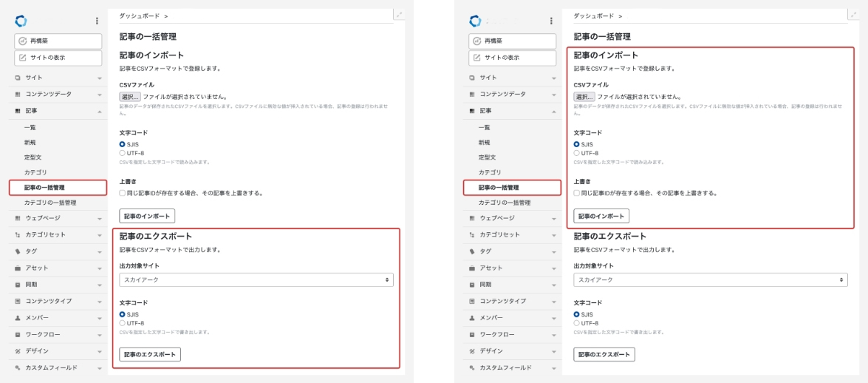Expand コンテンツデータ section in right screenshot sidebar
Screen dimensions: 868x383
click(x=554, y=95)
